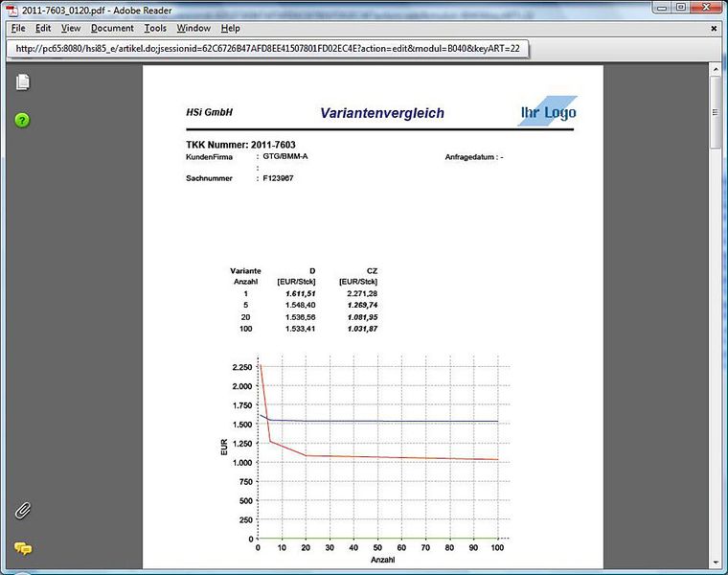Open the Attachments paperclip panel

coord(23,511)
